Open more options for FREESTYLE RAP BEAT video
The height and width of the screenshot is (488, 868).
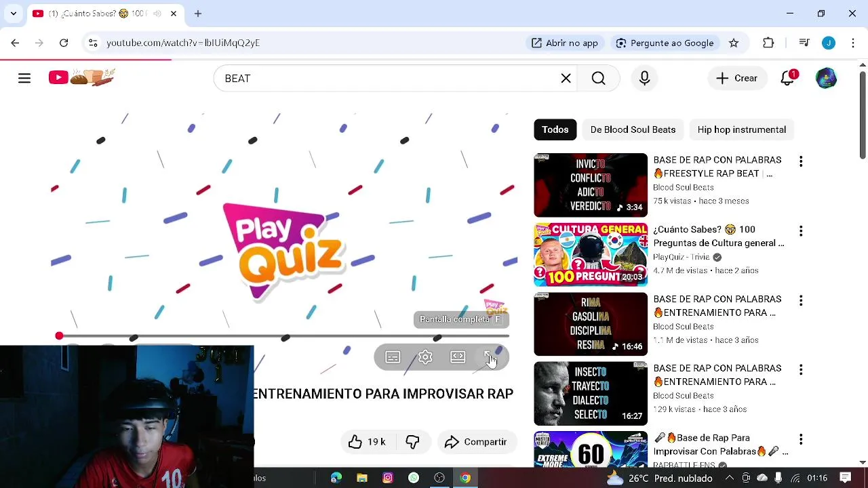pos(801,161)
